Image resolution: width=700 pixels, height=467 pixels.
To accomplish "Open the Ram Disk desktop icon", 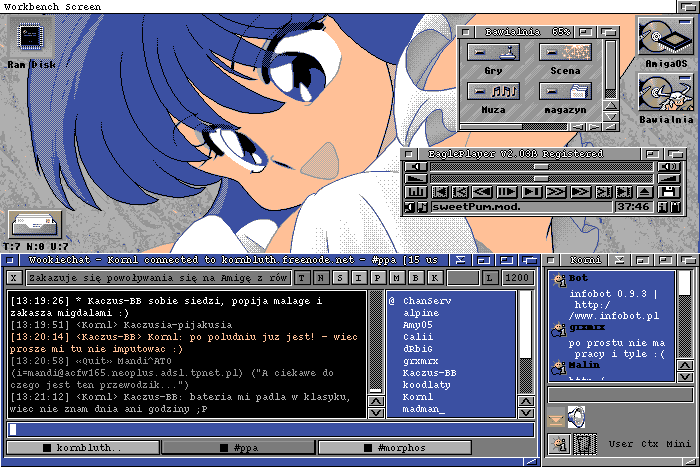I will point(30,37).
